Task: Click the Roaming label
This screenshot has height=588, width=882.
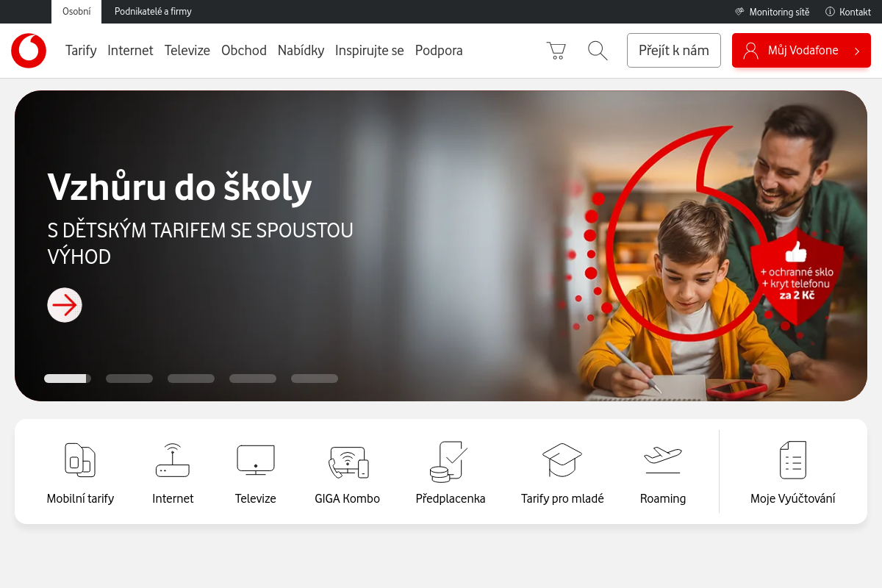Action: (x=663, y=498)
